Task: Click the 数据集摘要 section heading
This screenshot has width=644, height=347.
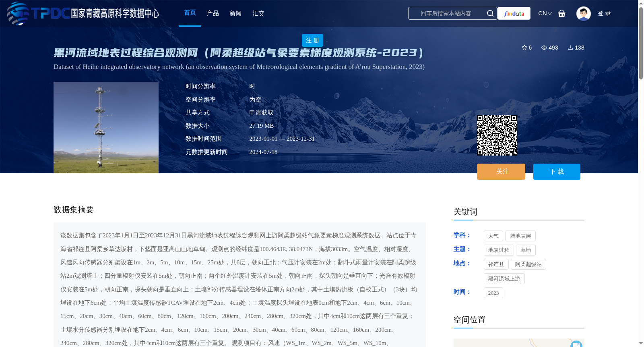Action: click(74, 210)
